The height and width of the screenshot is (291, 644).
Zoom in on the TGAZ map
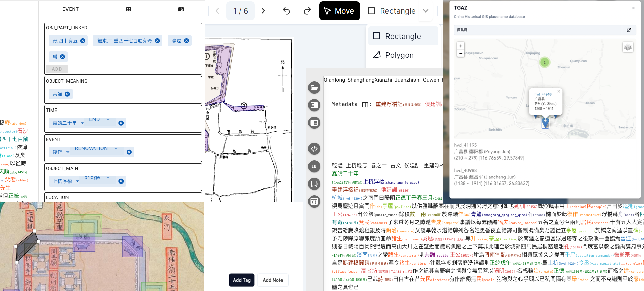(461, 46)
